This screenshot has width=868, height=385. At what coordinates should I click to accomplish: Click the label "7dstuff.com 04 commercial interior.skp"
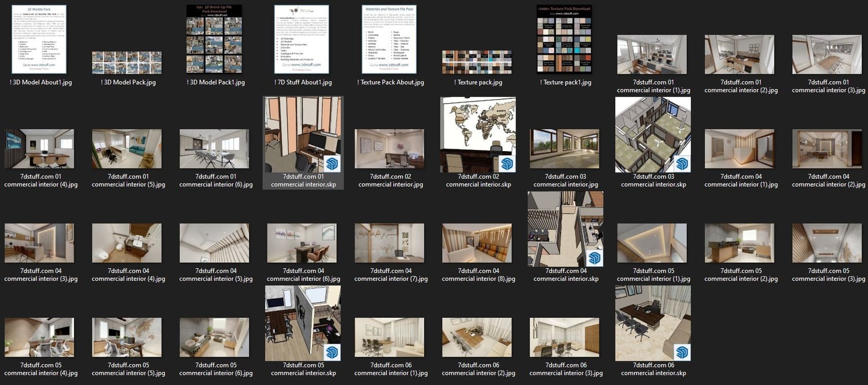[x=566, y=275]
